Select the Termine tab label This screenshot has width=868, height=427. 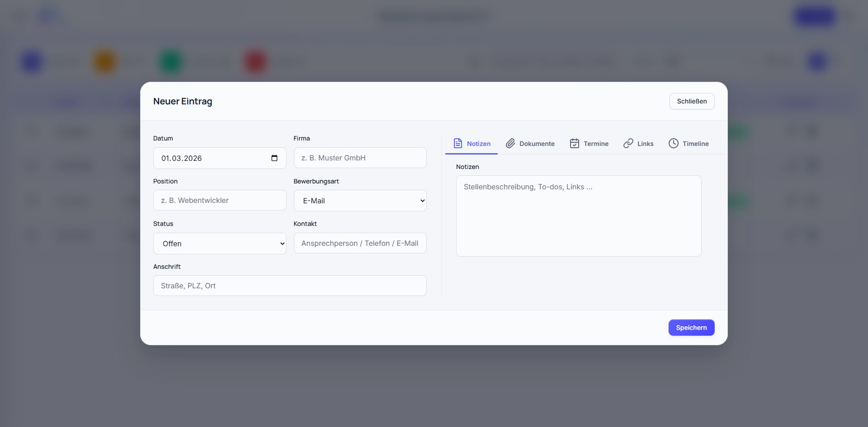pos(595,144)
